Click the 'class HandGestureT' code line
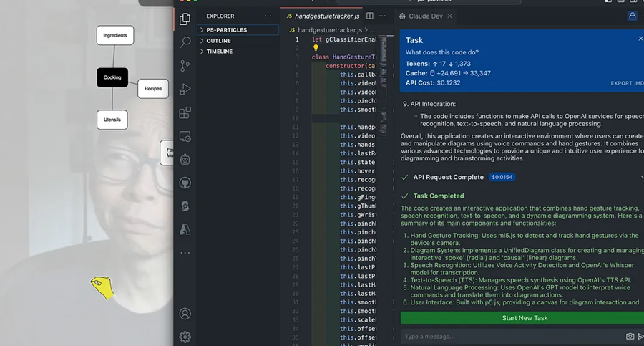The height and width of the screenshot is (346, 644). [x=343, y=57]
